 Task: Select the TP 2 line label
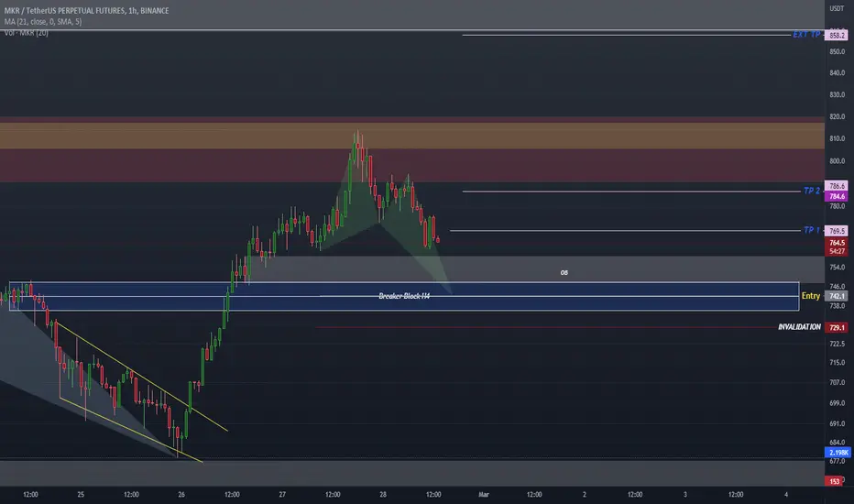[812, 191]
